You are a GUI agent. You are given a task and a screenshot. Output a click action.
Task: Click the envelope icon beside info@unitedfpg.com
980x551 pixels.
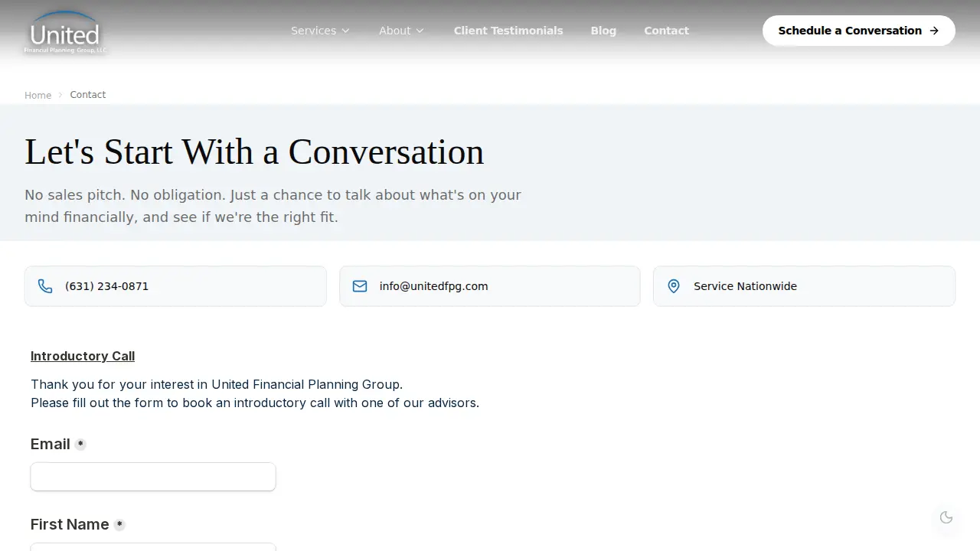click(x=360, y=286)
